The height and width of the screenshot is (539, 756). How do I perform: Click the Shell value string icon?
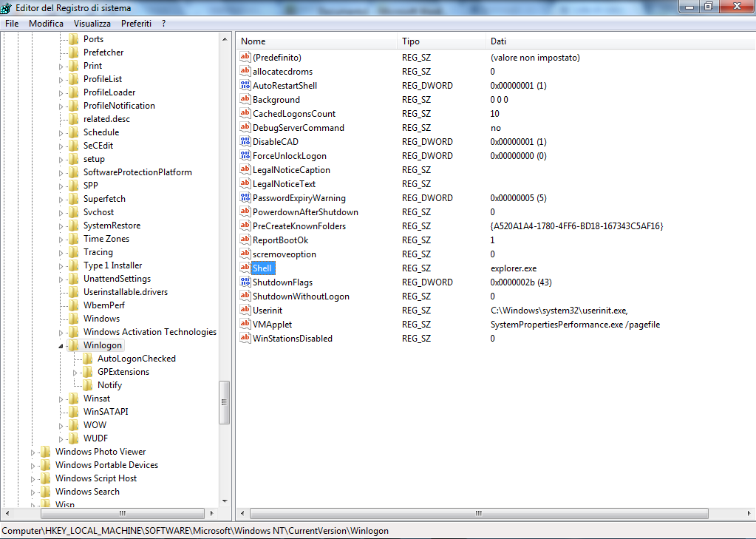click(x=245, y=268)
